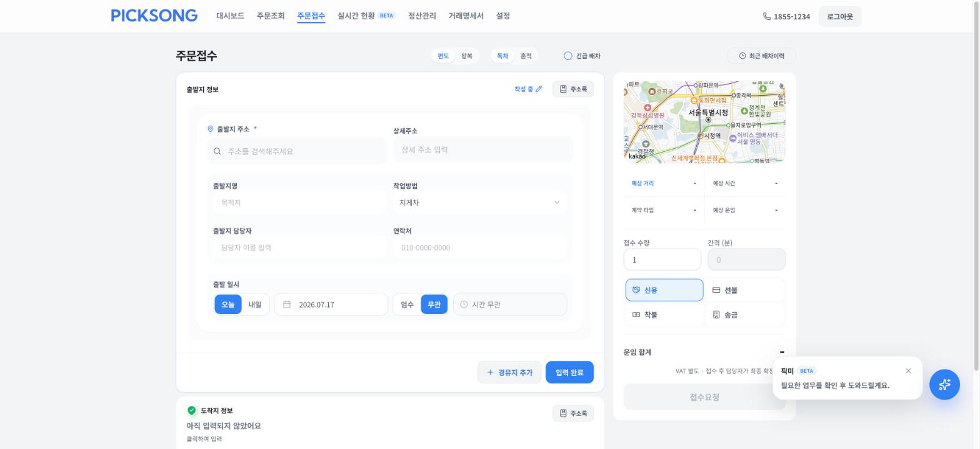Image resolution: width=980 pixels, height=449 pixels.
Task: Click the green check icon beside 도착지 정보
Action: pos(191,410)
